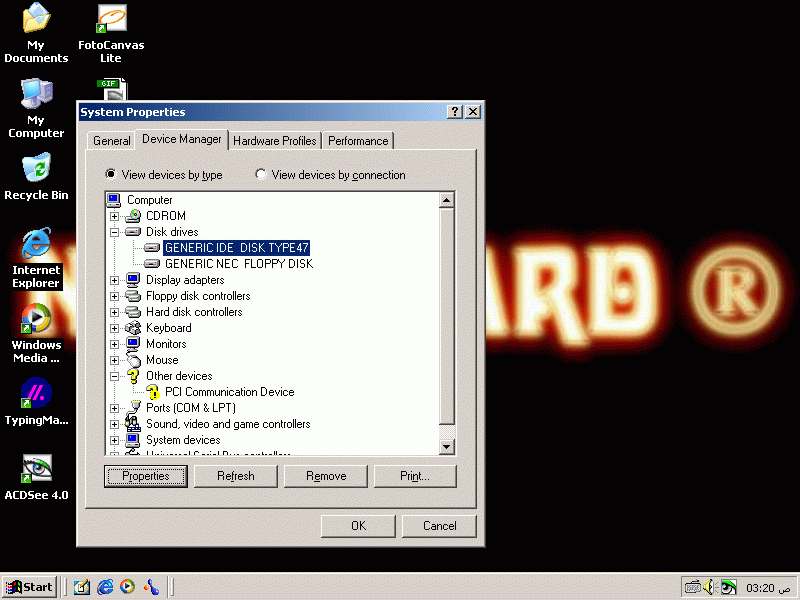
Task: Expand the Floppy disk controllers node
Action: 114,296
